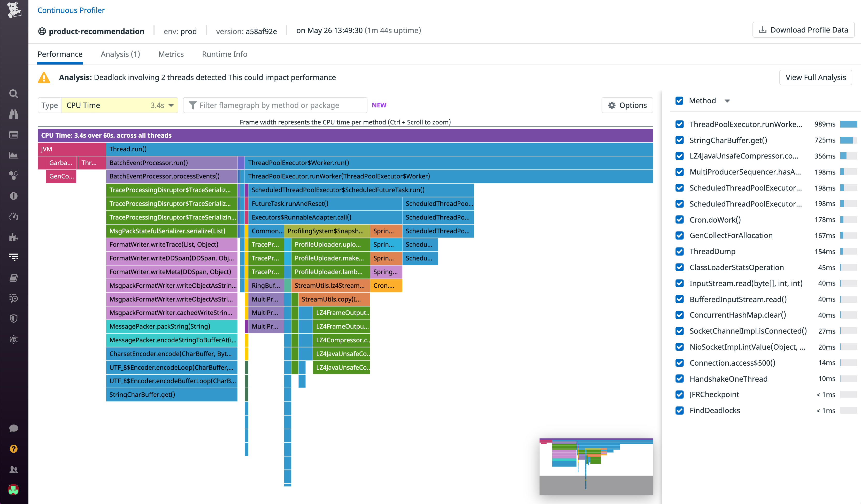Open the Service Map hexagons icon
Viewport: 861px width, 504px height.
point(14,176)
